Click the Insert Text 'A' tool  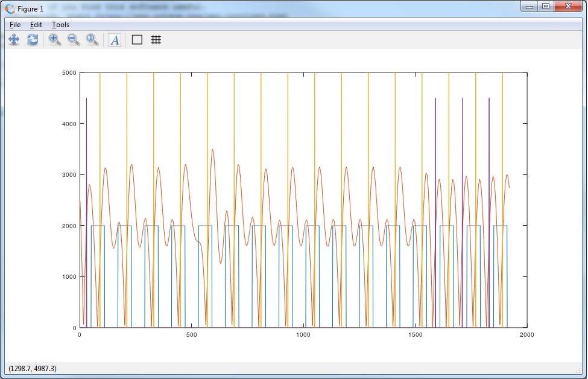point(115,40)
